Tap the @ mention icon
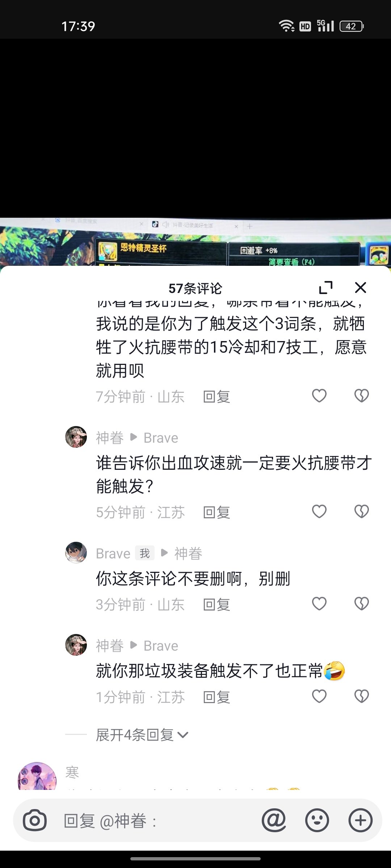The width and height of the screenshot is (391, 868). [274, 820]
